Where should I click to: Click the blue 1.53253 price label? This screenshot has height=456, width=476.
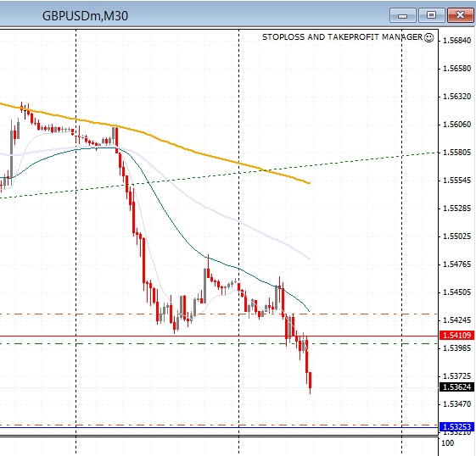pyautogui.click(x=456, y=427)
